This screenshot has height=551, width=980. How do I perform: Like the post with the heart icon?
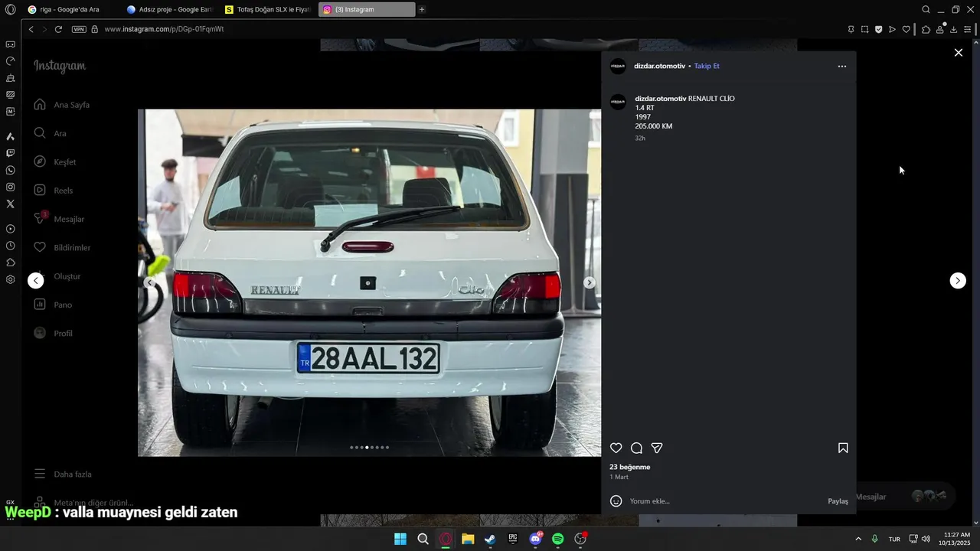616,448
